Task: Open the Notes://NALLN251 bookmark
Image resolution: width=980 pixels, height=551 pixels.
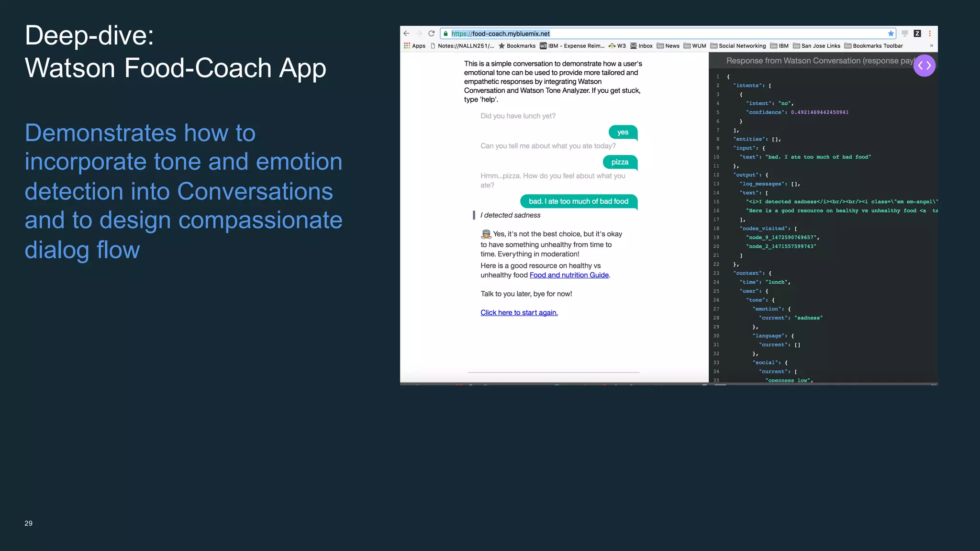Action: click(x=462, y=46)
